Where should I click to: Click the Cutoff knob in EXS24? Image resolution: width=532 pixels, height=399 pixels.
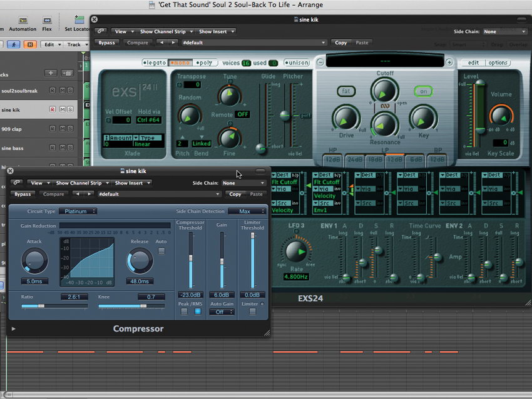pyautogui.click(x=384, y=91)
